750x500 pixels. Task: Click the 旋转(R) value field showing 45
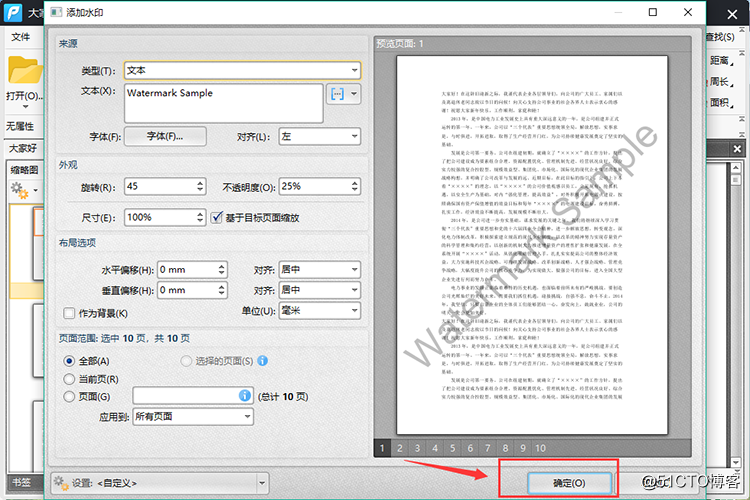click(159, 186)
